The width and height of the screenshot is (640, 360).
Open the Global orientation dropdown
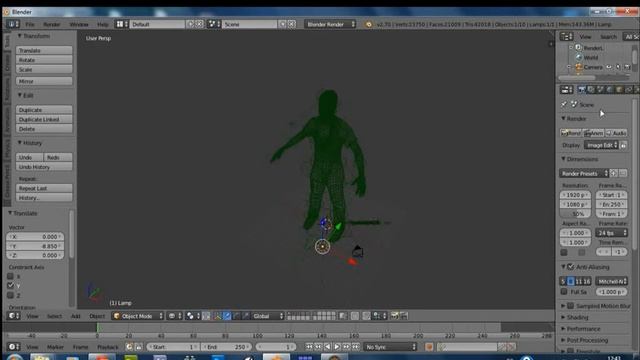[268, 316]
